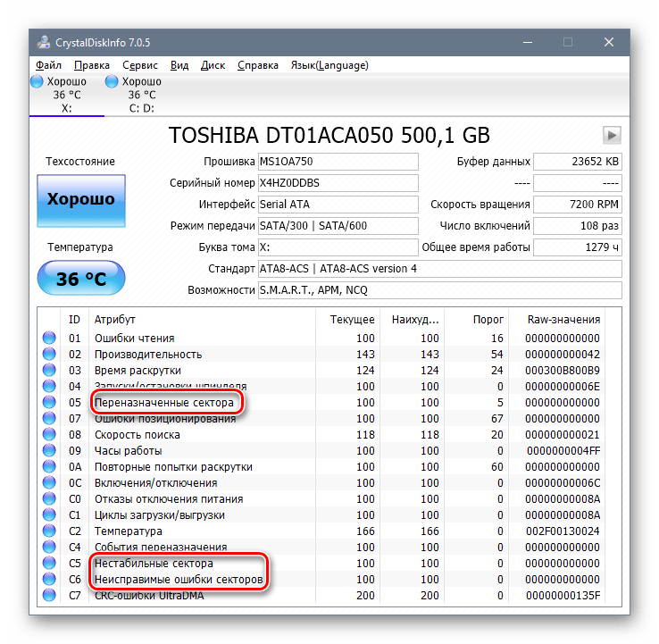Click blue status orb of C: D: disk
The width and height of the screenshot is (659, 644).
[112, 81]
